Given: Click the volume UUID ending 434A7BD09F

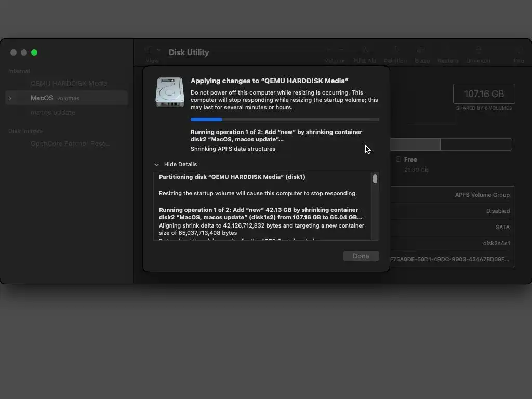Looking at the screenshot, I should (449, 260).
